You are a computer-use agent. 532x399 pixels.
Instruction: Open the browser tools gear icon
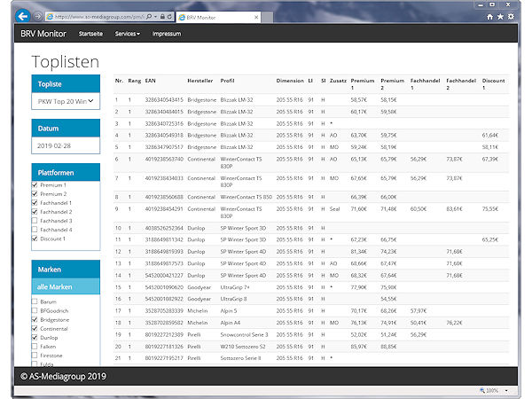coord(511,17)
